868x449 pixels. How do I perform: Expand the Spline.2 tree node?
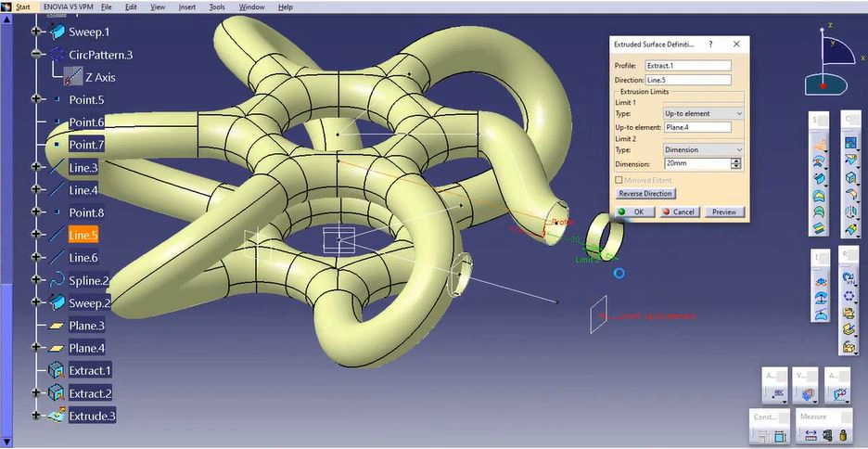[x=36, y=280]
